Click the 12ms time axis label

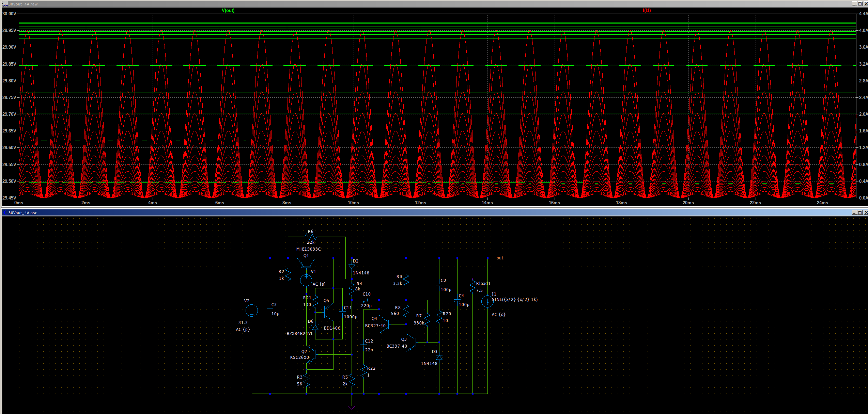(x=420, y=203)
